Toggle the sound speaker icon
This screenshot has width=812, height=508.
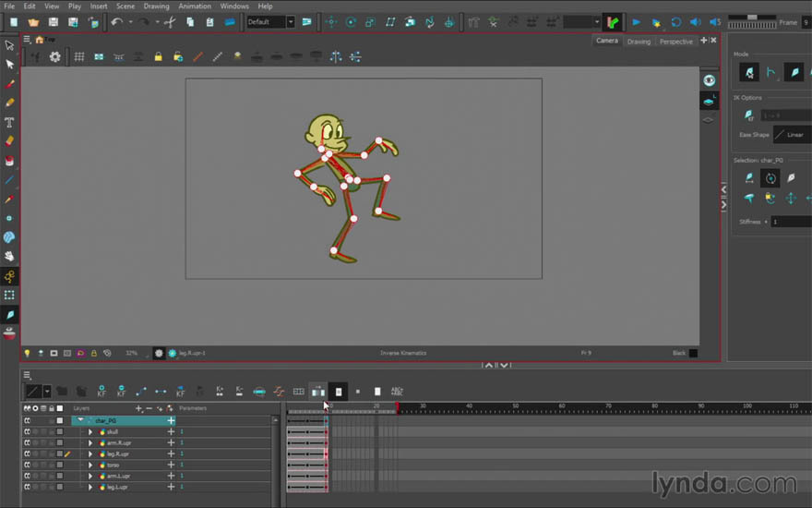tap(696, 22)
